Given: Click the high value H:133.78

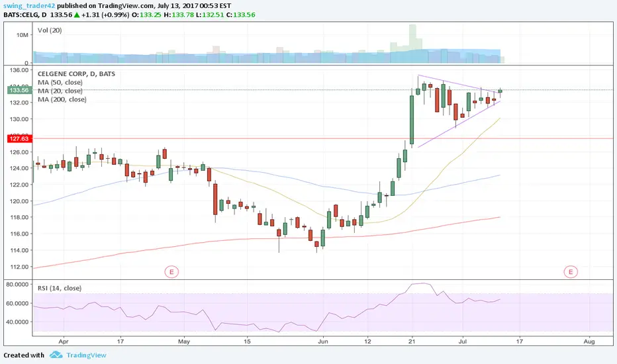Looking at the screenshot, I should pyautogui.click(x=177, y=15).
